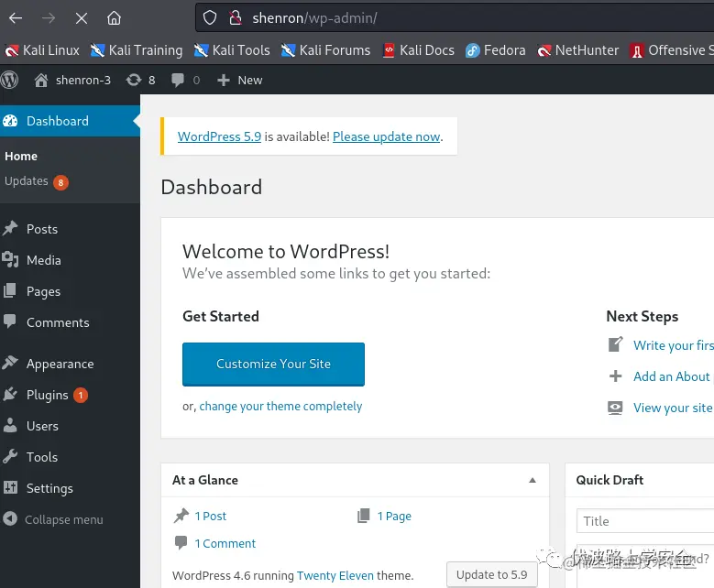
Task: Click change your theme completely link
Action: pyautogui.click(x=281, y=406)
